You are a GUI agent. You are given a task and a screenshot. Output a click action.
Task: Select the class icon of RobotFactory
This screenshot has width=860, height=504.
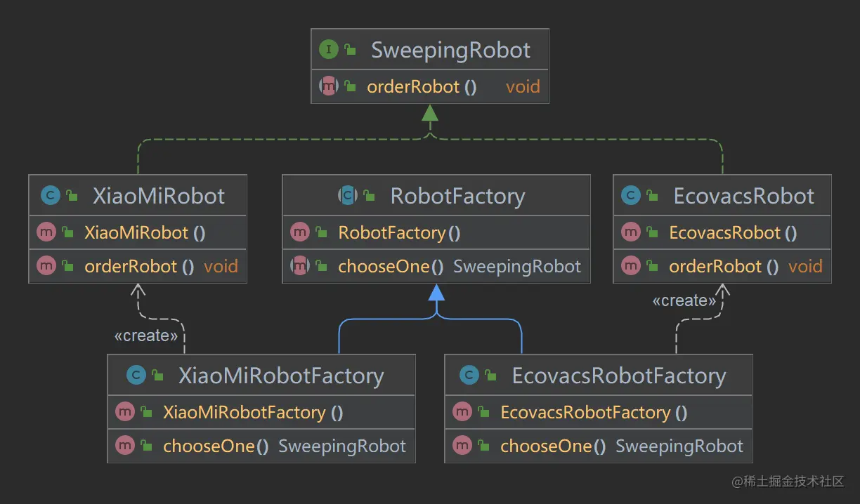click(x=347, y=196)
